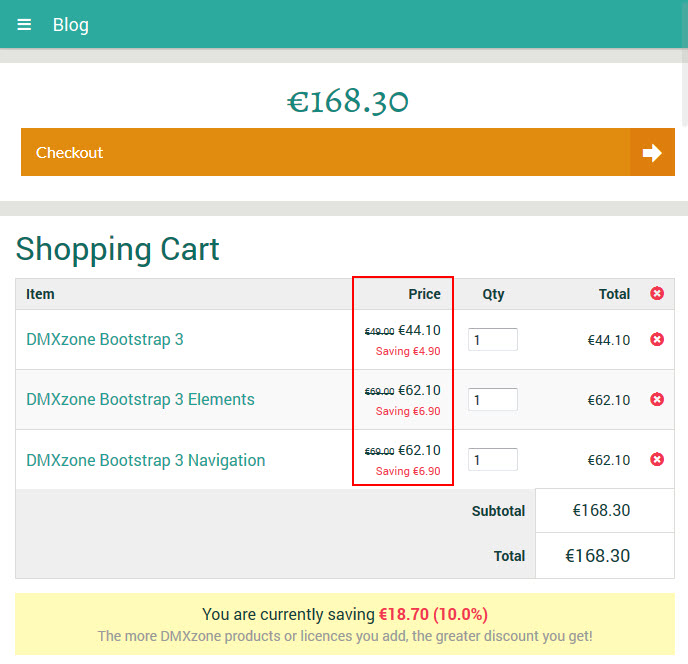This screenshot has width=688, height=664.
Task: Remove DMXzone Bootstrap 3 from cart
Action: pos(657,339)
